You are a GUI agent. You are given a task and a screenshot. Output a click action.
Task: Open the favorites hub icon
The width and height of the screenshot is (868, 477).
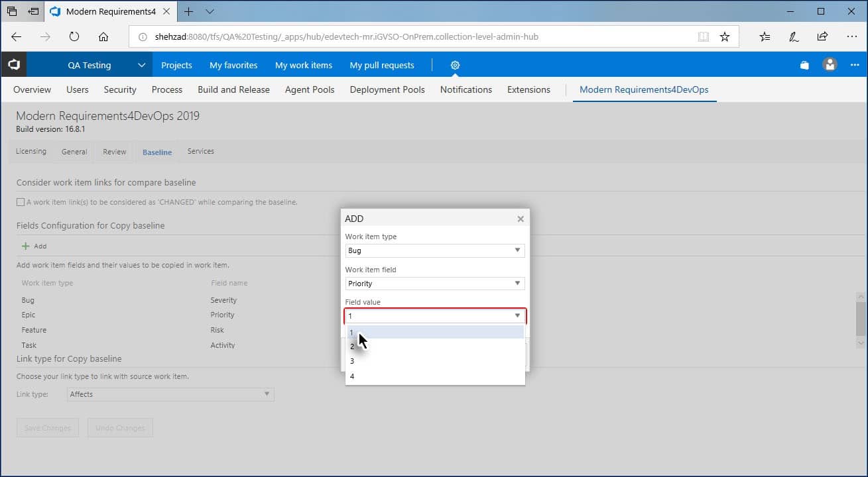[765, 37]
